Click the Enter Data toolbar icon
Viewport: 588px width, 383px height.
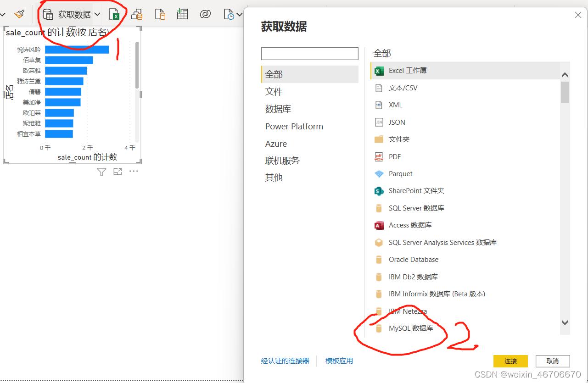tap(160, 14)
